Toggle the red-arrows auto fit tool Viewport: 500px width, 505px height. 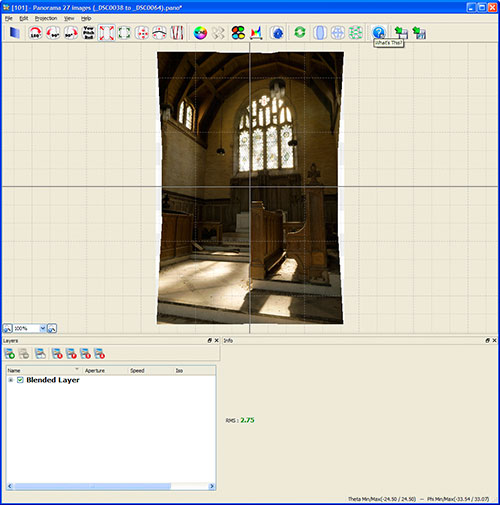pos(106,33)
